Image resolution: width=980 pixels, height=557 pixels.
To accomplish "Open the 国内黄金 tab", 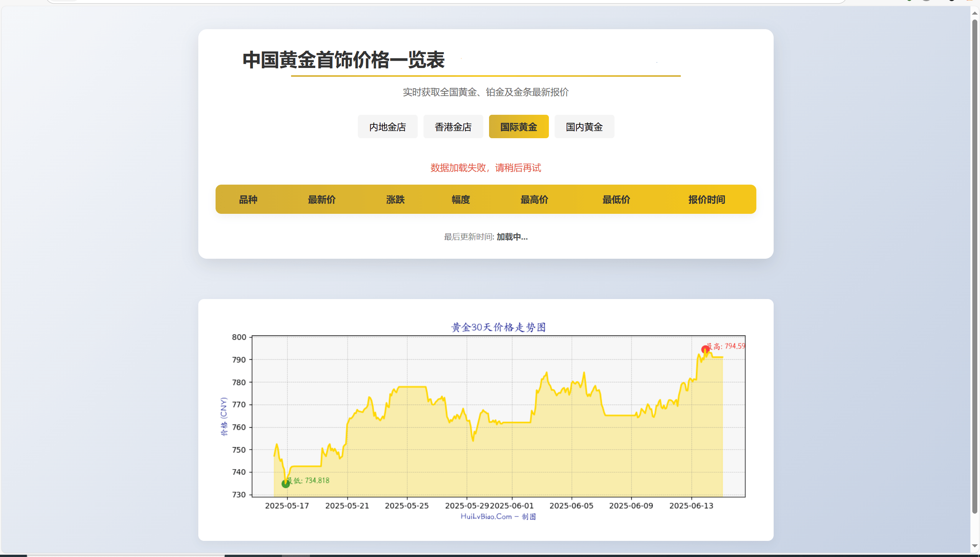I will click(x=583, y=126).
